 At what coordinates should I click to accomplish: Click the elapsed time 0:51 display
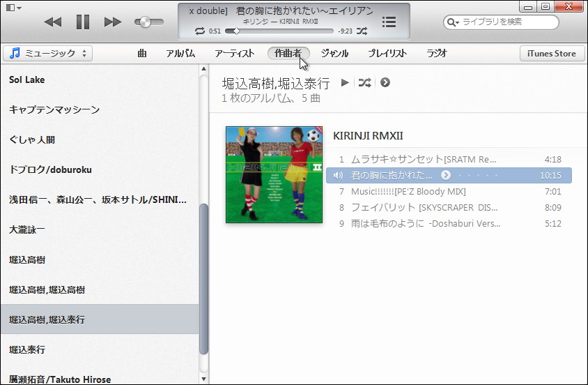(215, 31)
